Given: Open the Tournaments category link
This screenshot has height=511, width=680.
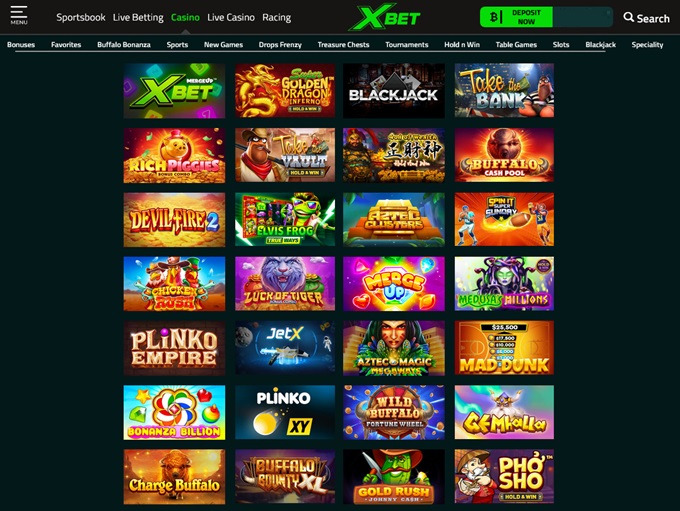Looking at the screenshot, I should point(407,45).
